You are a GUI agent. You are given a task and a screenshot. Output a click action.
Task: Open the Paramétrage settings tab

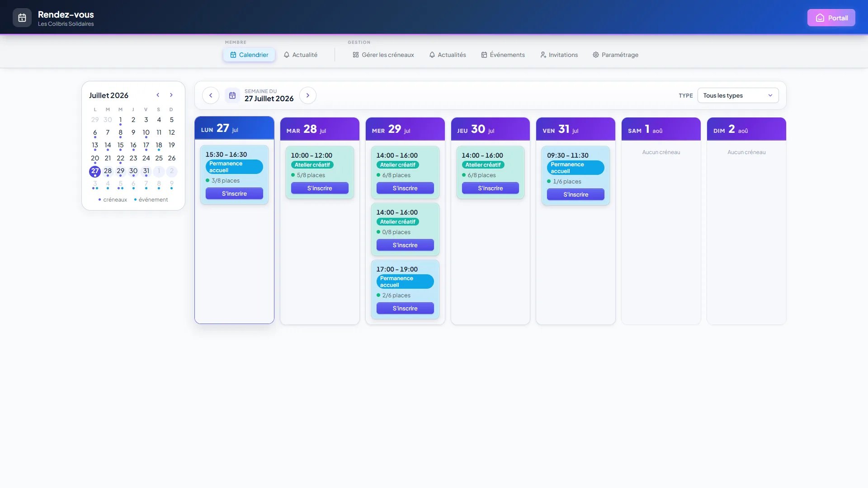(x=616, y=55)
